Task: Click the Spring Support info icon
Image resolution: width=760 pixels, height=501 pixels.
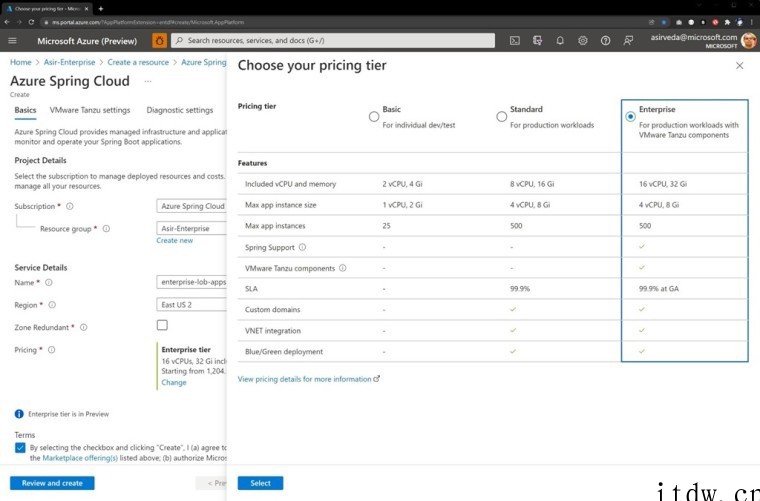Action: point(302,247)
